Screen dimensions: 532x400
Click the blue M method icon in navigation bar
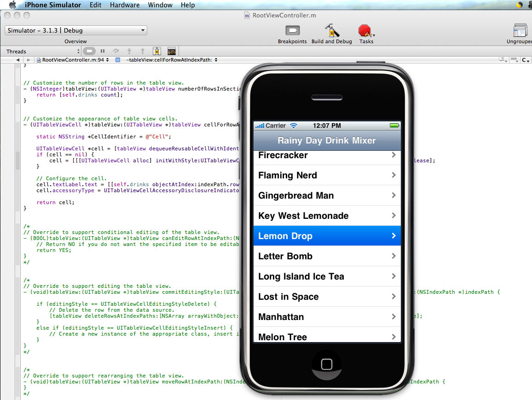point(118,60)
